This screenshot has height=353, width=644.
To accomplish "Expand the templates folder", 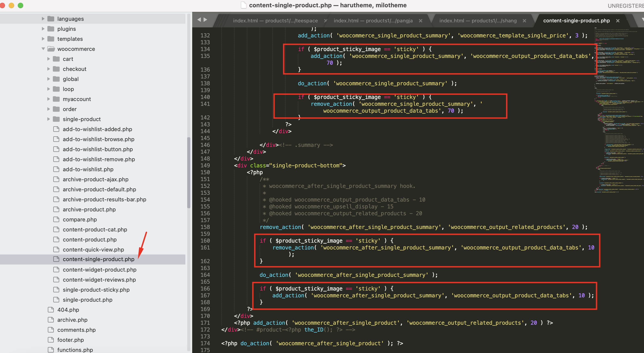I will coord(43,39).
